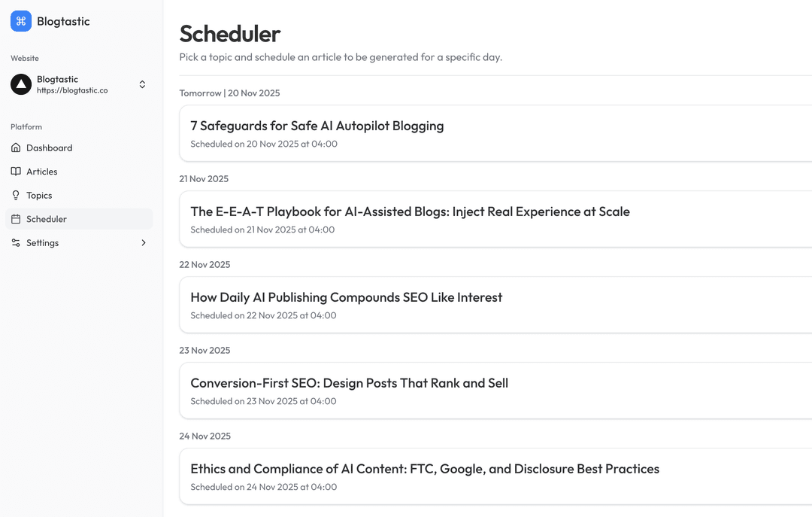Click the website avatar next to Blogtastic

tap(20, 84)
